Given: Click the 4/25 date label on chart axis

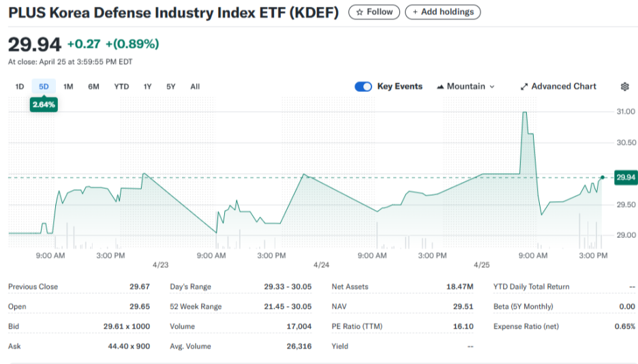Looking at the screenshot, I should click(x=482, y=265).
